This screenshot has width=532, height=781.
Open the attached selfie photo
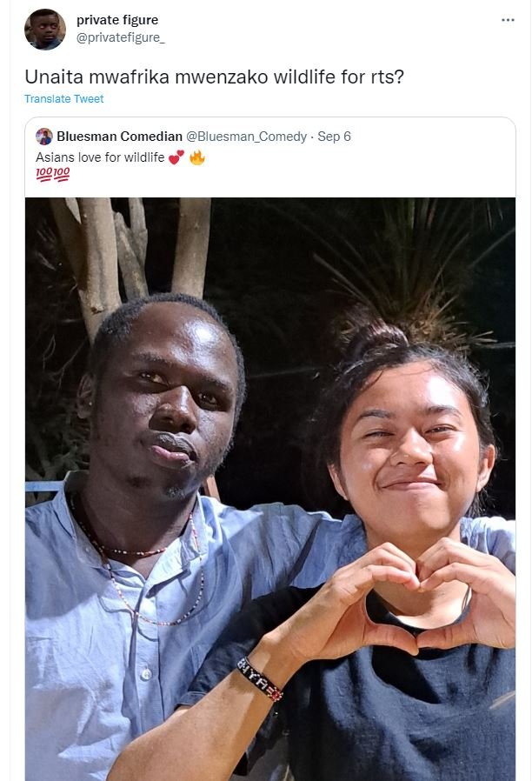270,489
